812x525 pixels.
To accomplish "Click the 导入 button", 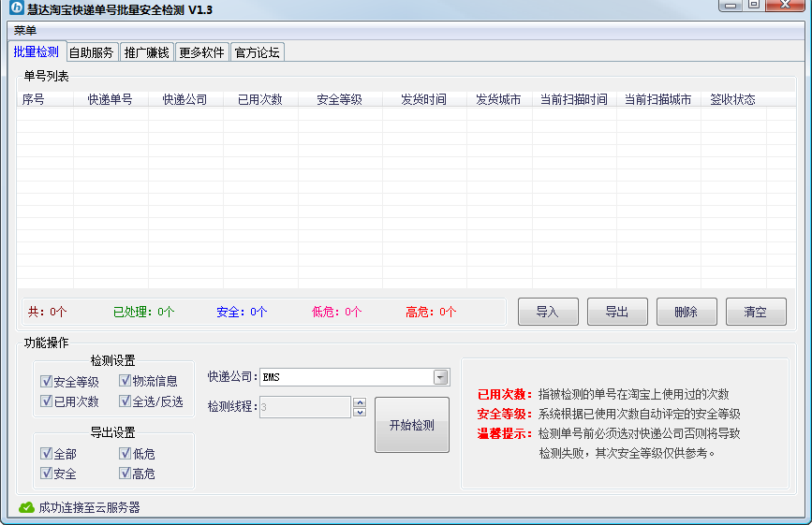I will pos(548,313).
